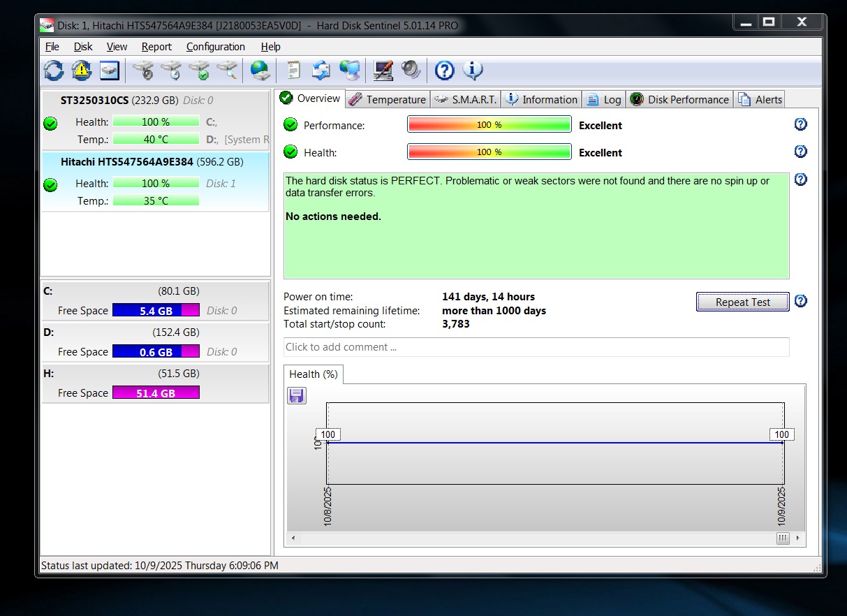The width and height of the screenshot is (847, 616).
Task: Open the Configuration menu
Action: (215, 47)
